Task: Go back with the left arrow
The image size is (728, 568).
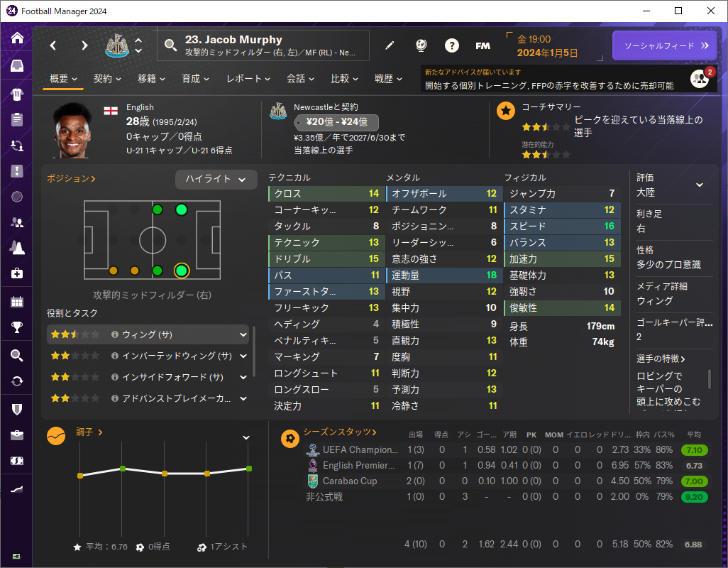Action: pyautogui.click(x=53, y=45)
